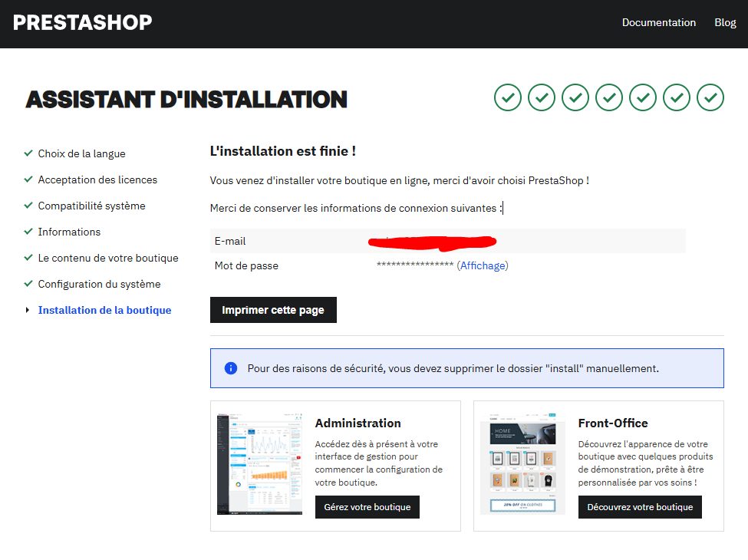Viewport: 748px width, 560px height.
Task: Click Gérez votre boutique button
Action: pos(367,507)
